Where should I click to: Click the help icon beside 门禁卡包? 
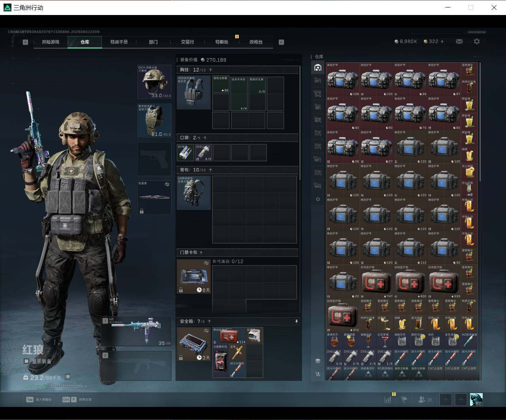[201, 252]
